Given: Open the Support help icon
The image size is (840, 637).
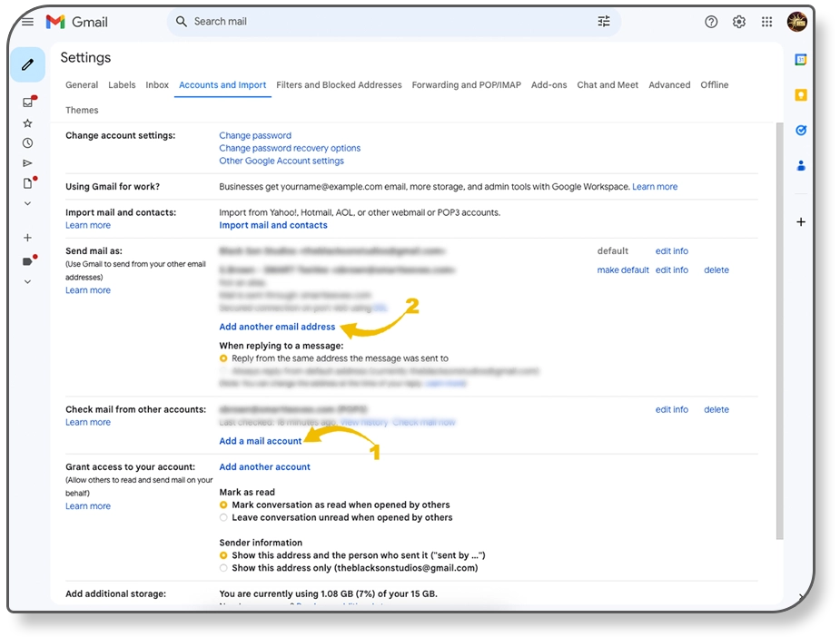Looking at the screenshot, I should 711,22.
